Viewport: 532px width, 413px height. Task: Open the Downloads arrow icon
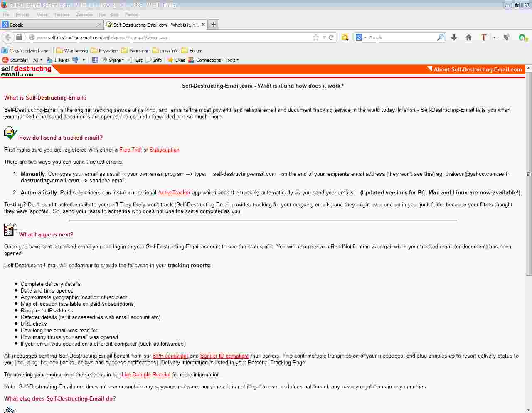tap(454, 37)
